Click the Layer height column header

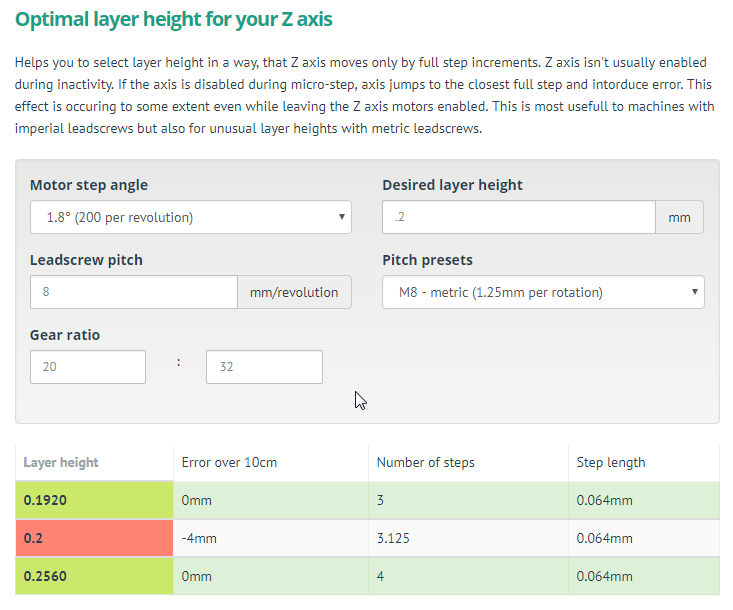point(61,462)
